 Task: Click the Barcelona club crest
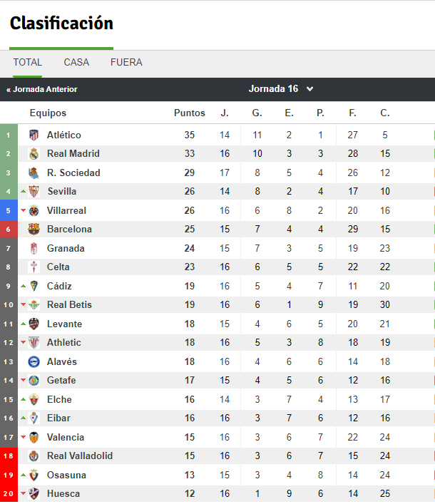pyautogui.click(x=34, y=229)
